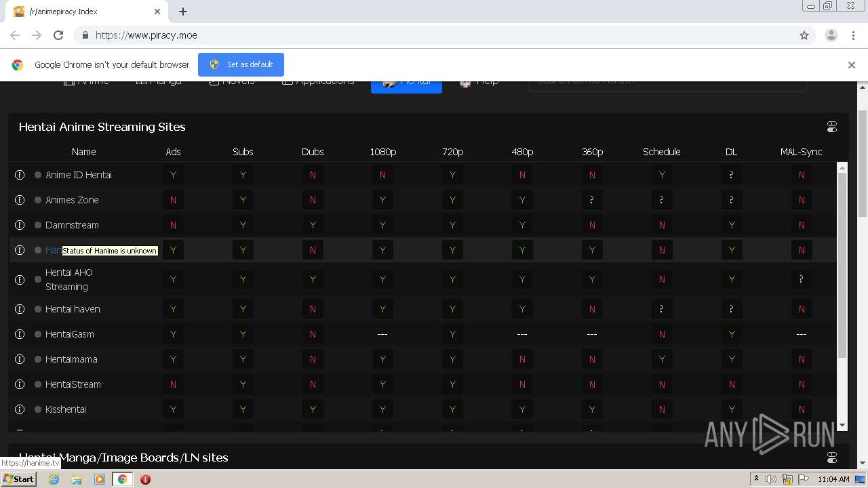Image resolution: width=868 pixels, height=488 pixels.
Task: Open the Windows Start menu
Action: pos(18,479)
